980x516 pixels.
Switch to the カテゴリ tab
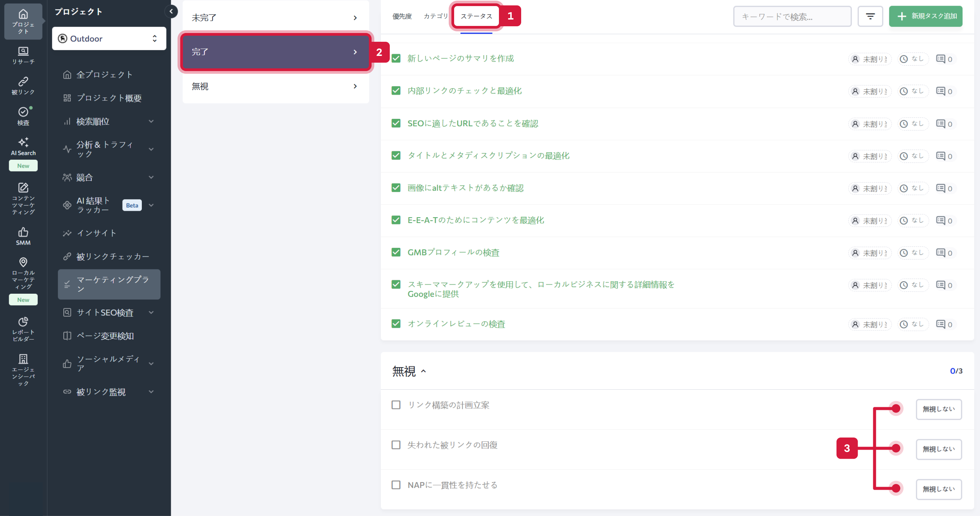coord(435,16)
